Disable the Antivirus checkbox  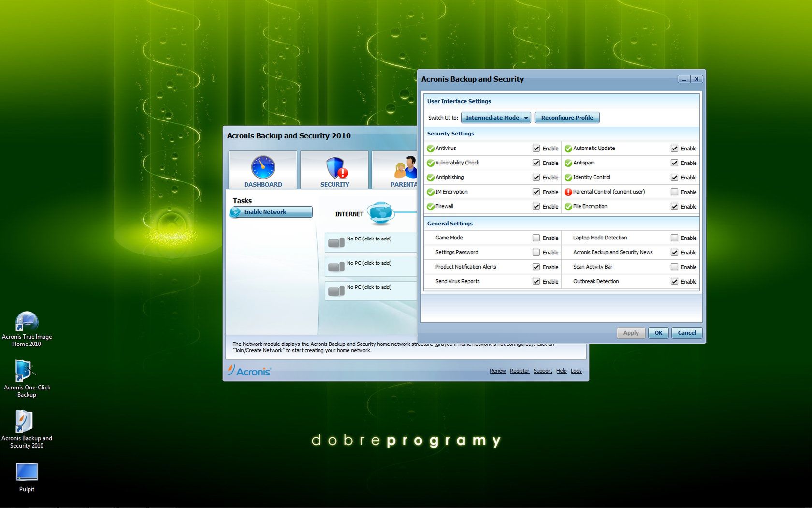tap(536, 149)
